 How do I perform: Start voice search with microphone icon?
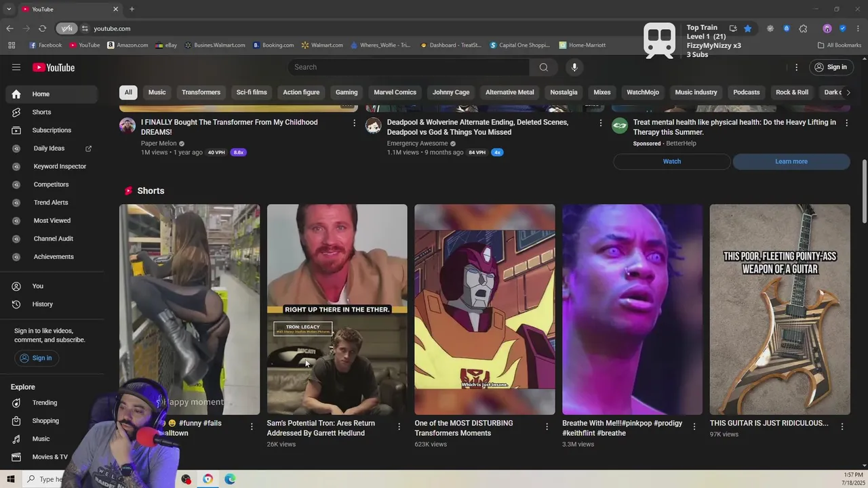click(x=574, y=67)
